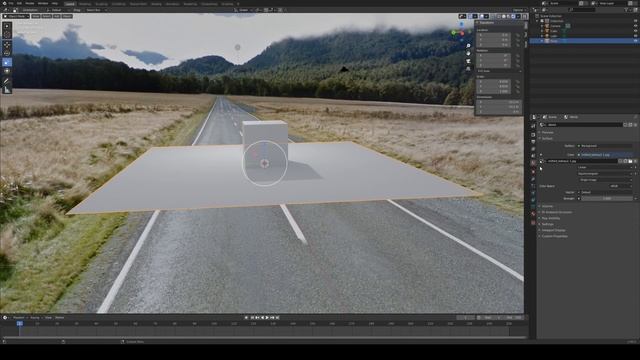Switch to the Animation workspace tab
640x360 pixels.
pos(173,4)
